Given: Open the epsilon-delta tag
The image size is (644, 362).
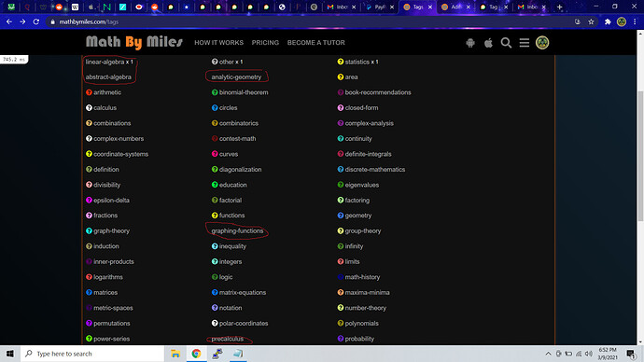Looking at the screenshot, I should (111, 201).
